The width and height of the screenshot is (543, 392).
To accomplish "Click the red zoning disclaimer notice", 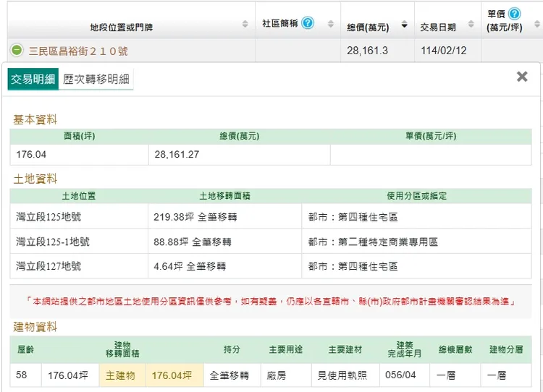I will pyautogui.click(x=271, y=302).
